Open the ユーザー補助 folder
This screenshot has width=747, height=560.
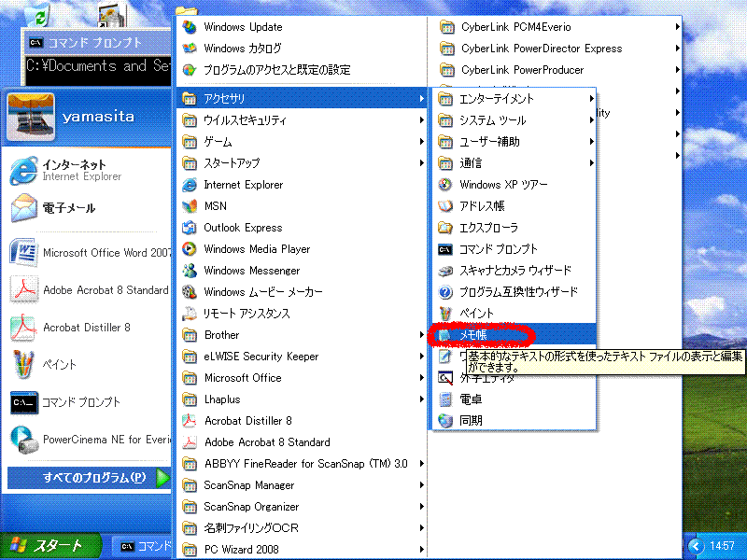514,142
